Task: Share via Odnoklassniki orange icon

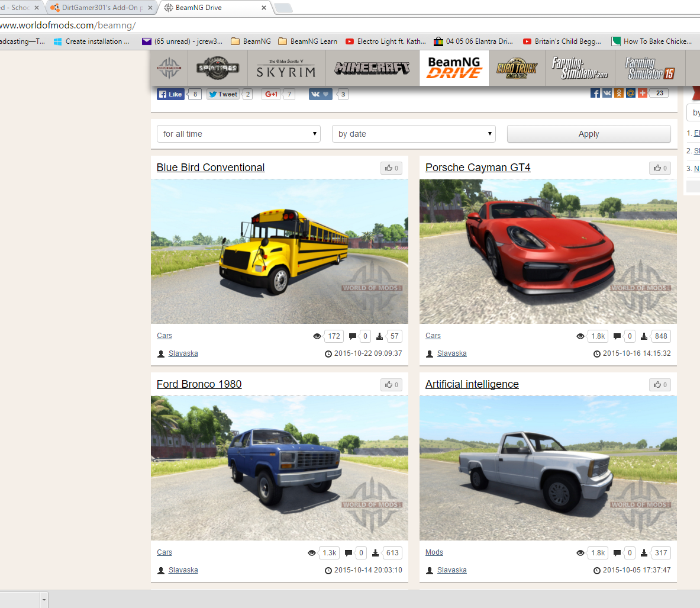Action: [x=619, y=93]
